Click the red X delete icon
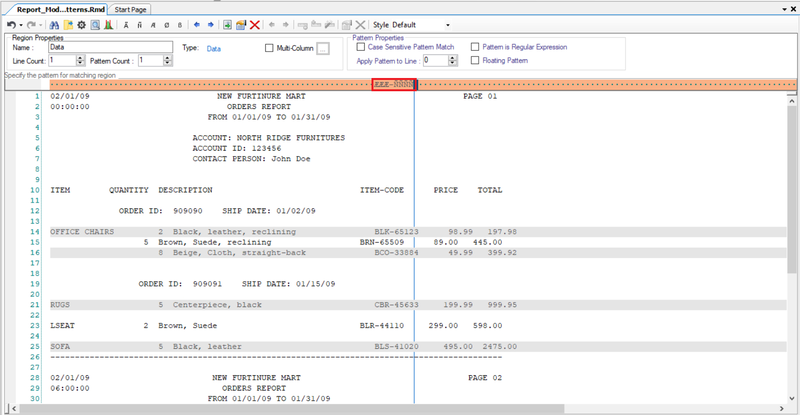The image size is (800, 415). coord(255,24)
